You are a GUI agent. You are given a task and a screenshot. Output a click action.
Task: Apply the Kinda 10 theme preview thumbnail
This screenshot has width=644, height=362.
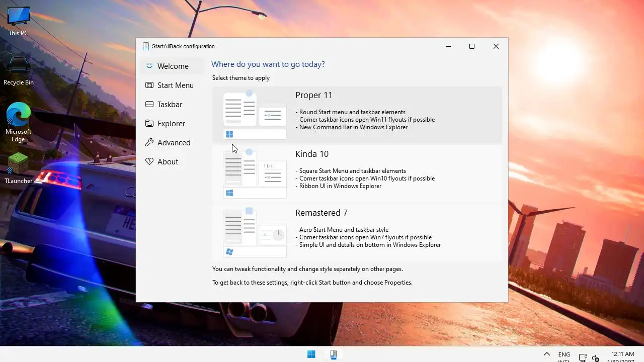click(x=255, y=174)
